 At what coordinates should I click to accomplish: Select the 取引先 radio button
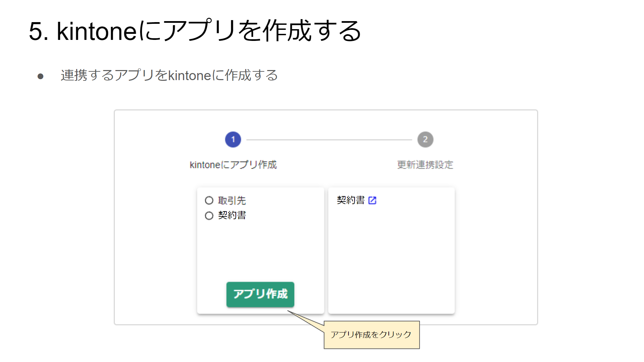coord(209,200)
